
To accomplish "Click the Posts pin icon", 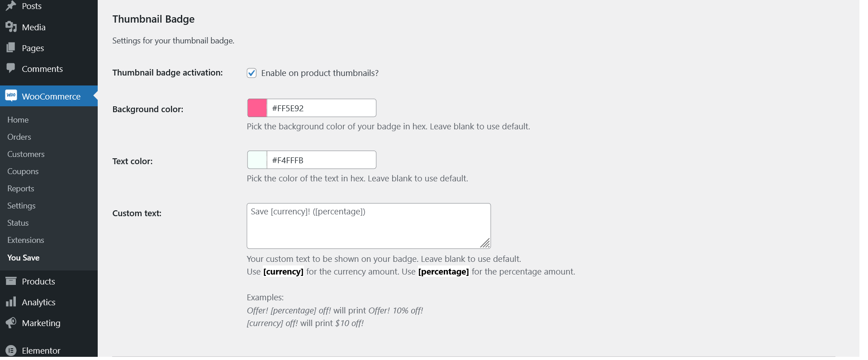I will [x=11, y=6].
